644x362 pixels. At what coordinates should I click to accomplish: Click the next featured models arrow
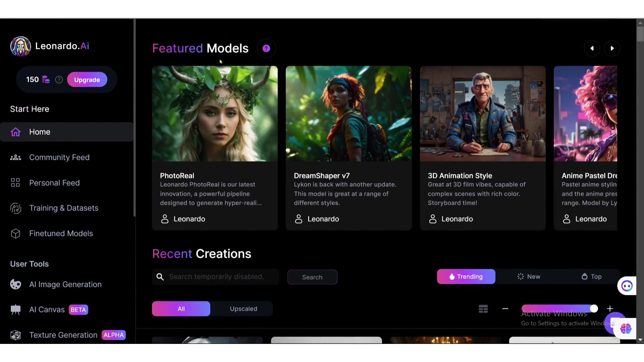pos(612,48)
